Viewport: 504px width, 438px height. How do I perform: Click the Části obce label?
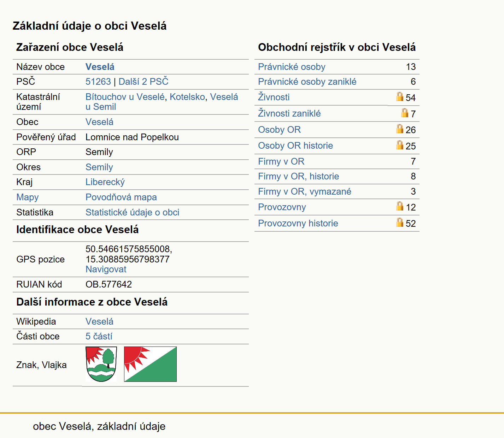click(x=38, y=336)
